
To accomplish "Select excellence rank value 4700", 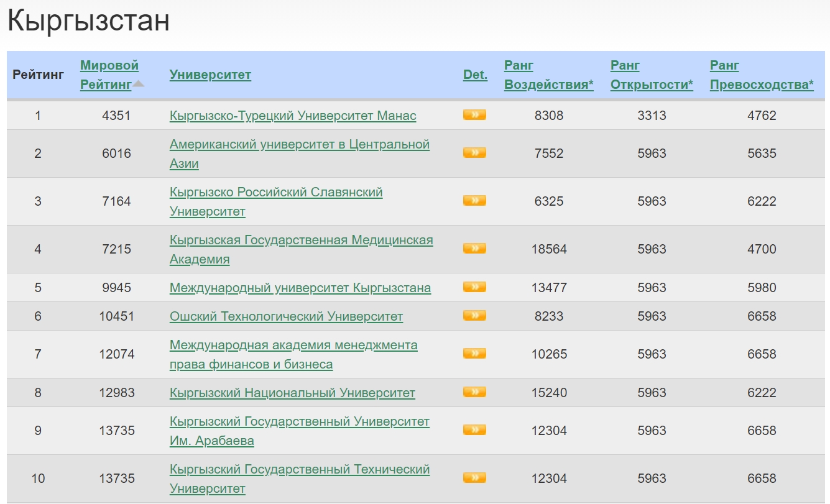I will [762, 249].
